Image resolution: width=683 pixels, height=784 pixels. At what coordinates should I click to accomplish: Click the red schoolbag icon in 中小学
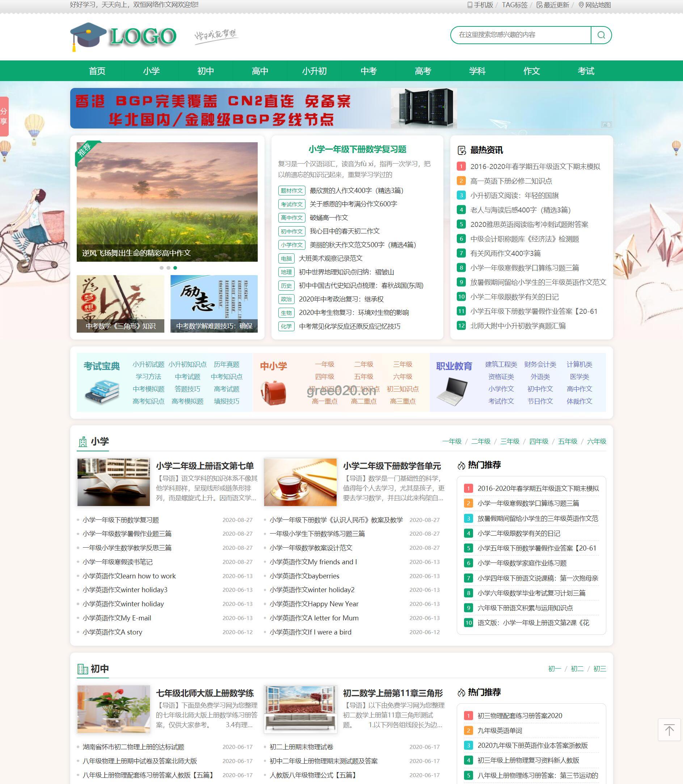click(x=273, y=393)
